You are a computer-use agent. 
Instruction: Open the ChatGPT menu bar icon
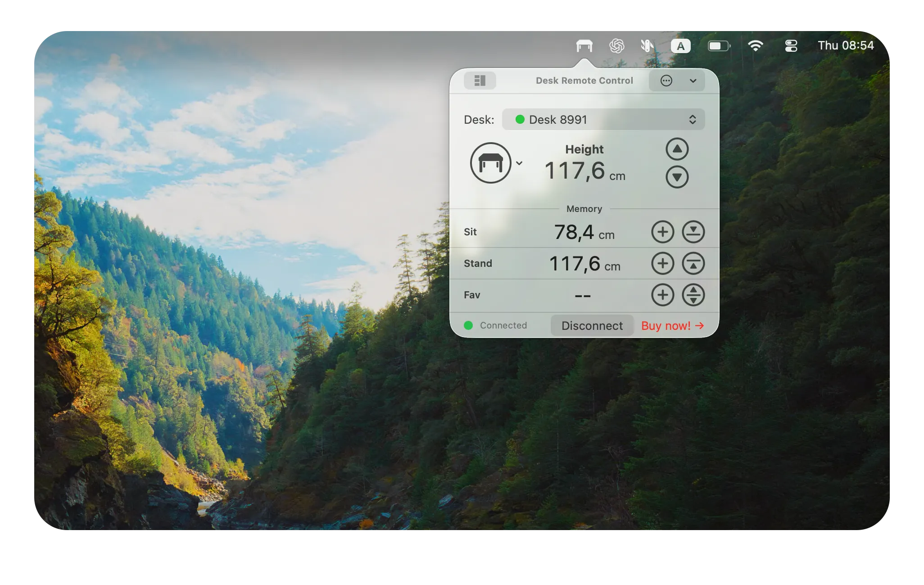[616, 45]
